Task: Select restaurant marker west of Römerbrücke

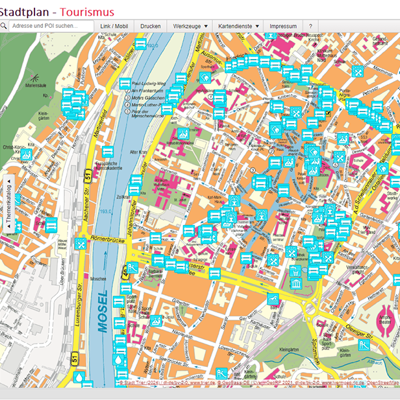Action: pos(81,244)
